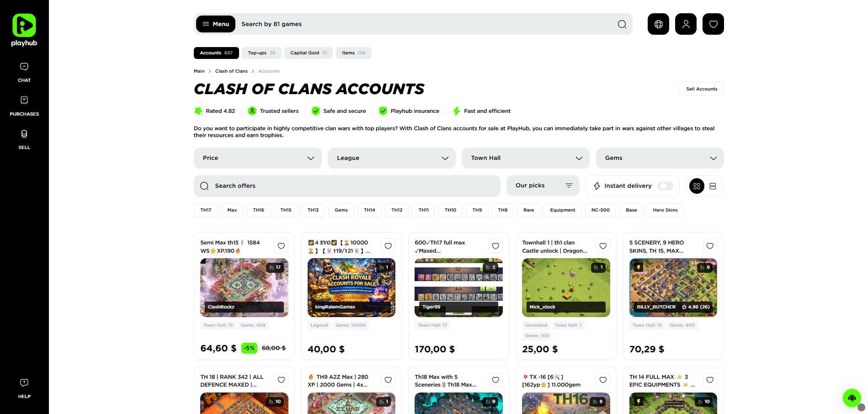The height and width of the screenshot is (414, 868).
Task: Click the Sell Accounts button
Action: point(702,89)
